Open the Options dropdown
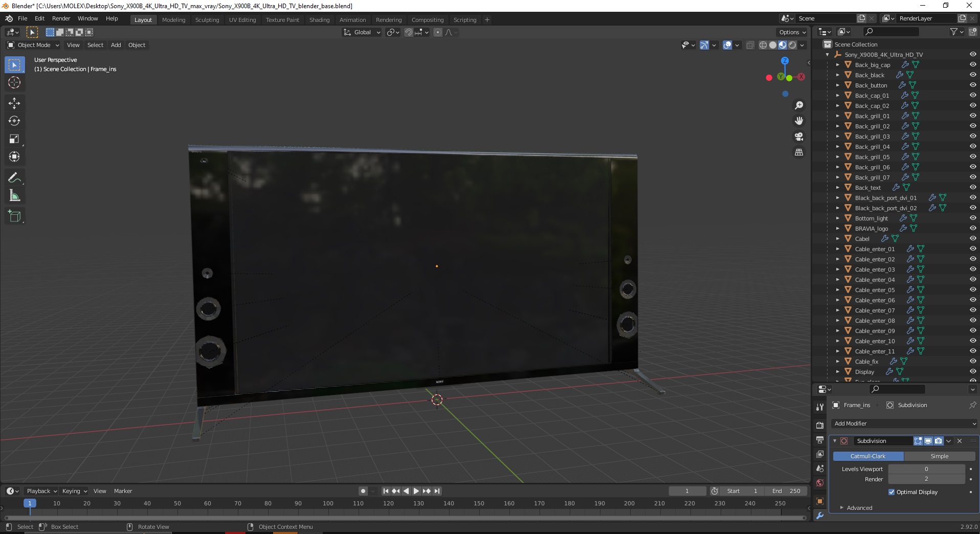980x534 pixels. coord(792,32)
